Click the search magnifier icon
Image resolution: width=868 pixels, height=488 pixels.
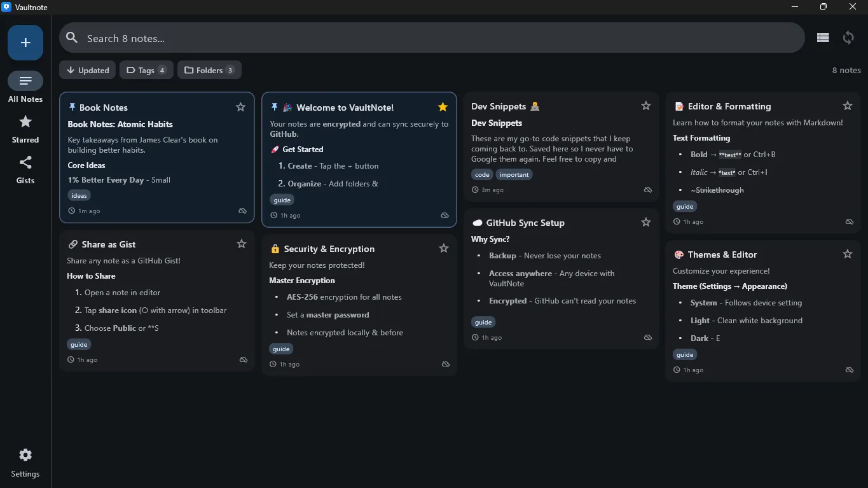click(72, 38)
